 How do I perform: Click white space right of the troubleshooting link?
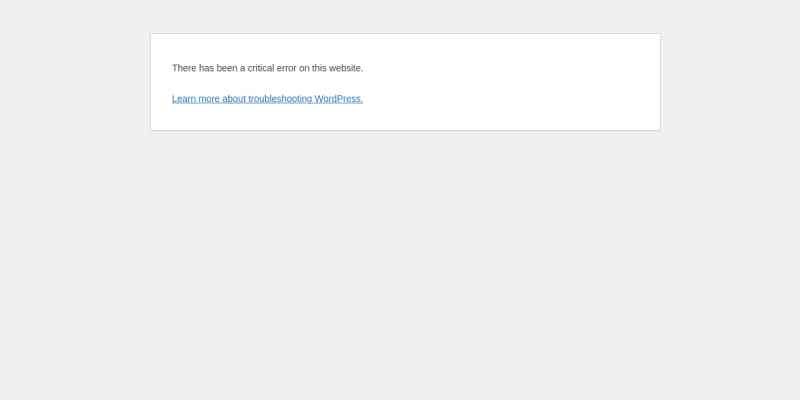tap(500, 99)
